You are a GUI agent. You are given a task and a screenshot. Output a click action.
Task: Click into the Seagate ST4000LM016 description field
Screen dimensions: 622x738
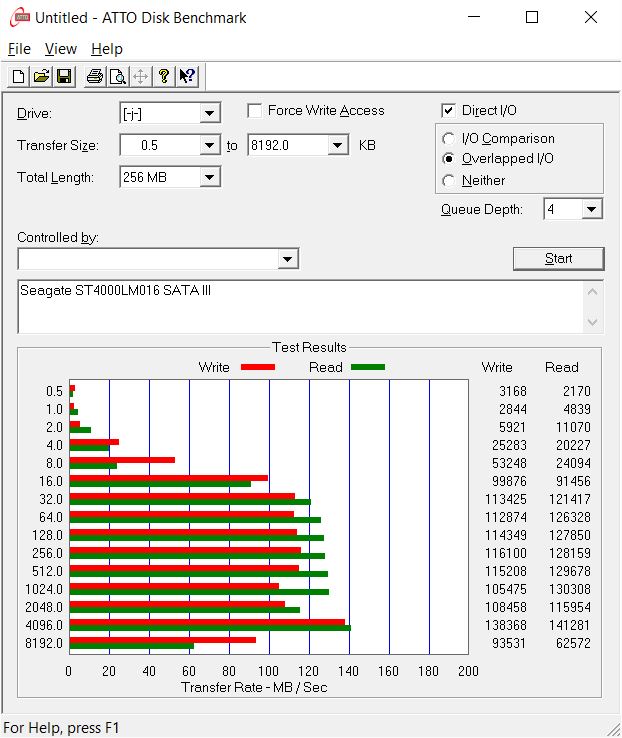pos(300,307)
